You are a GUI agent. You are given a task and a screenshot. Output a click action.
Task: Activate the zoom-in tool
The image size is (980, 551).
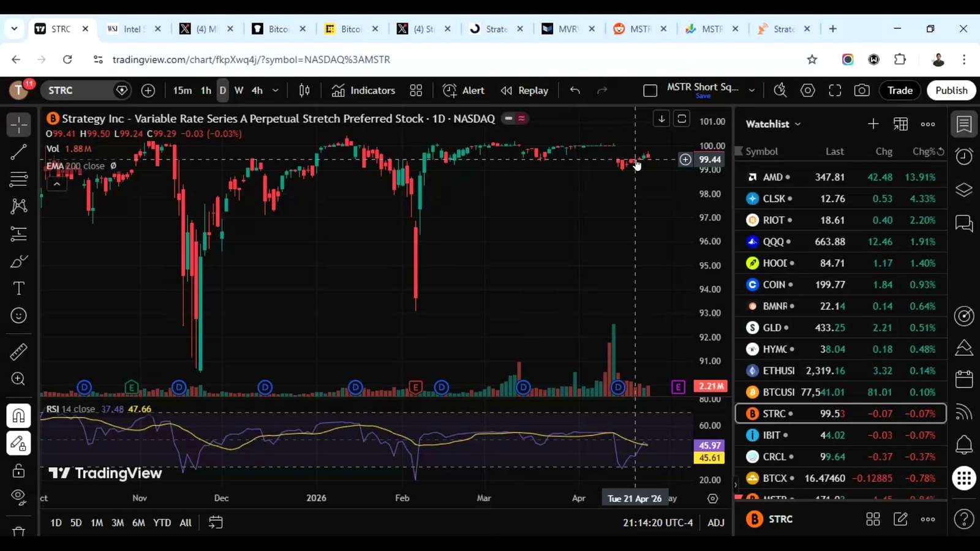click(19, 379)
